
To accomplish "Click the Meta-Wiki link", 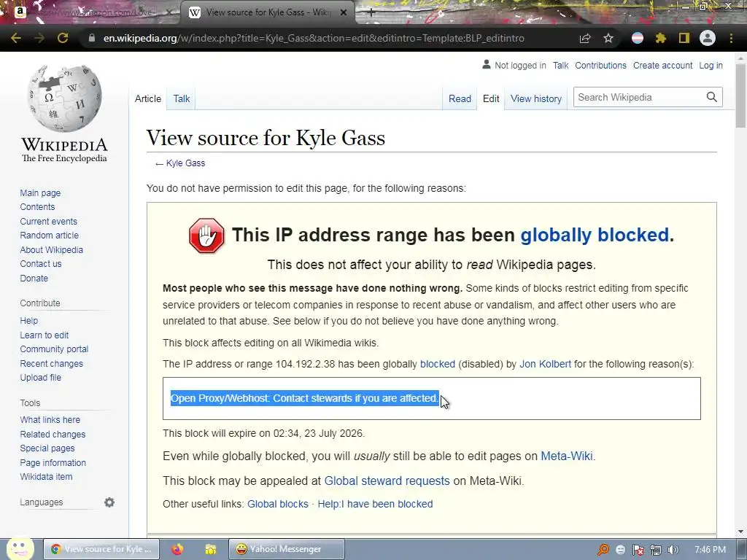I will pyautogui.click(x=566, y=456).
